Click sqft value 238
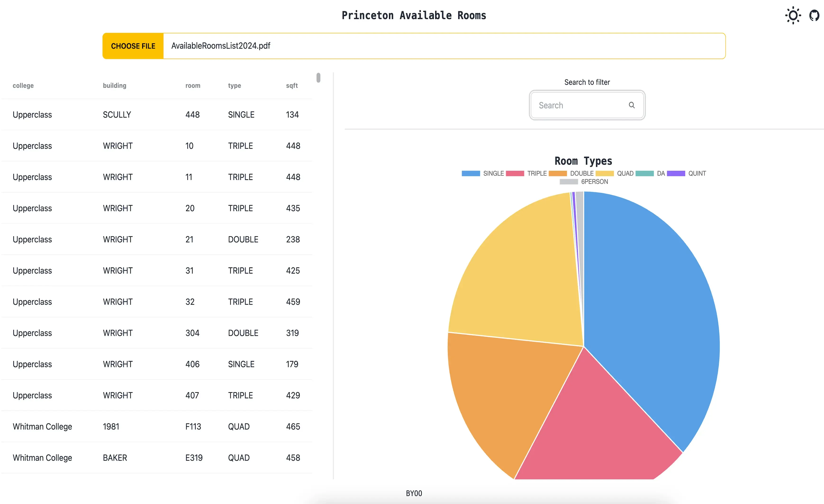Image resolution: width=824 pixels, height=504 pixels. 293,239
